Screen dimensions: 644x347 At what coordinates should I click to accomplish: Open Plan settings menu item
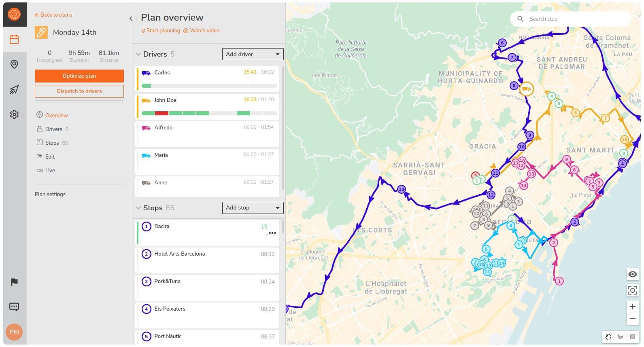coord(50,194)
